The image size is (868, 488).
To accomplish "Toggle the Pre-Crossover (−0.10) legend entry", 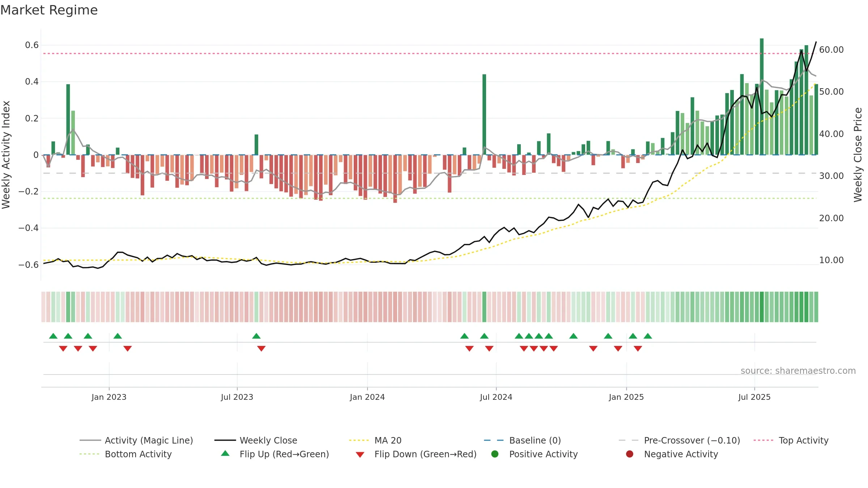I will tap(679, 440).
